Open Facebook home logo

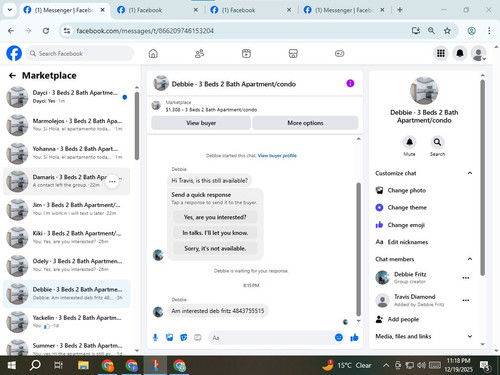pos(14,53)
